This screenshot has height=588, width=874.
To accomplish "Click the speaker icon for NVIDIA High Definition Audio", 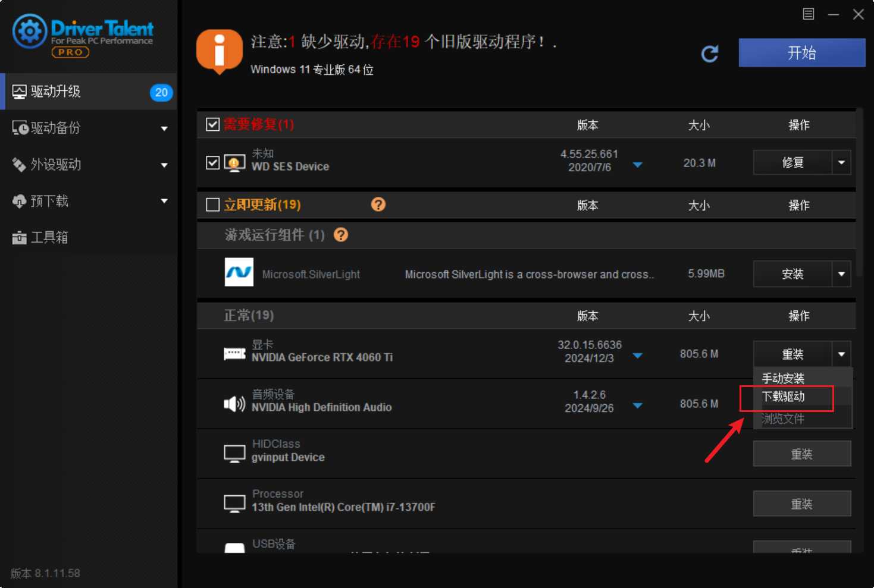I will click(x=234, y=404).
